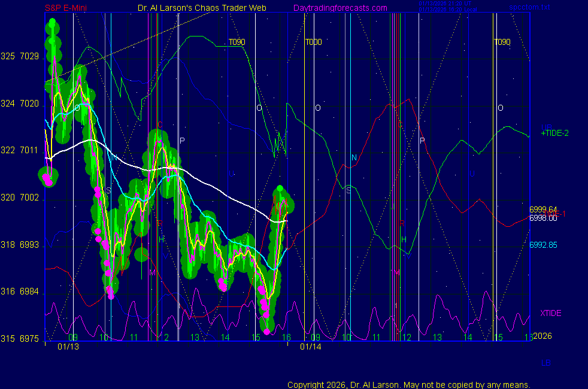Click the Daytradingforecasts.com link in header

tap(340, 8)
